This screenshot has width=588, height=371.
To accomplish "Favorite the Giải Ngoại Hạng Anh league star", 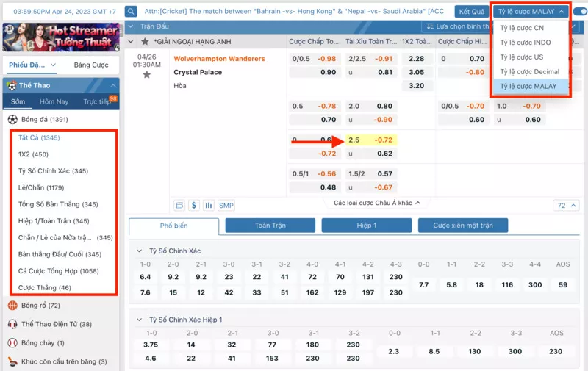I will click(145, 42).
